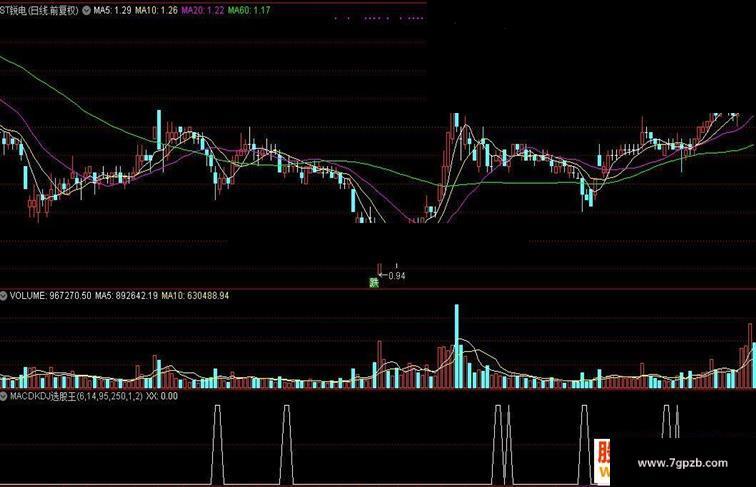The width and height of the screenshot is (756, 487).
Task: Click the MACDKDJ选股王 indicator name
Action: [x=43, y=396]
